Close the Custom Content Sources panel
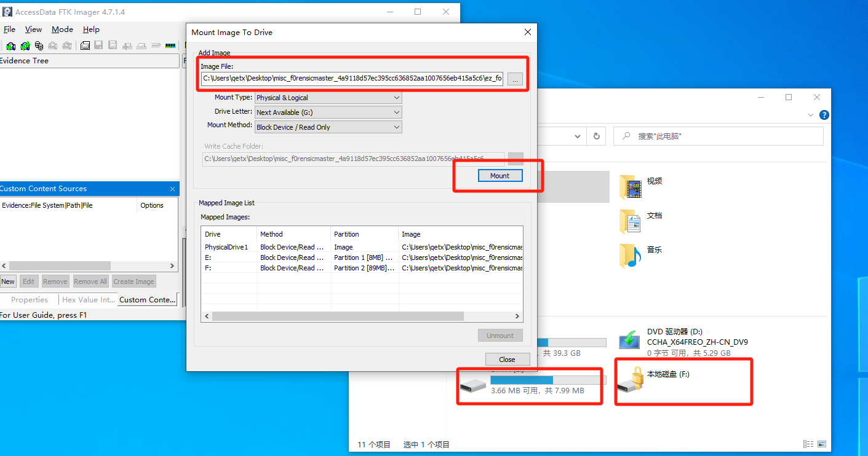The height and width of the screenshot is (456, 868). (x=172, y=189)
